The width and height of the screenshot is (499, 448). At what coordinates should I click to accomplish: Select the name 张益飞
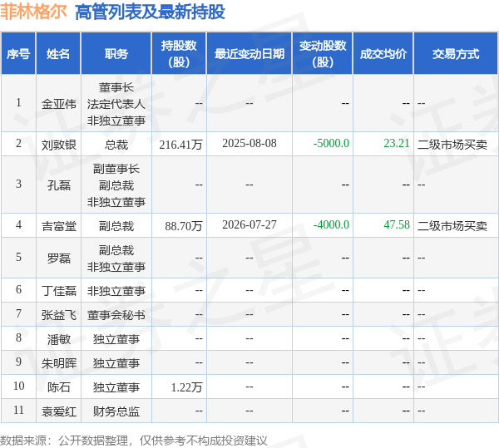[58, 314]
